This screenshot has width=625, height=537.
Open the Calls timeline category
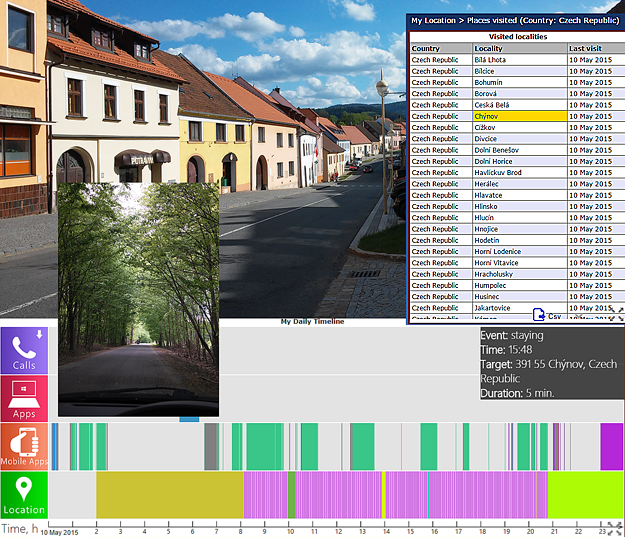pyautogui.click(x=24, y=350)
